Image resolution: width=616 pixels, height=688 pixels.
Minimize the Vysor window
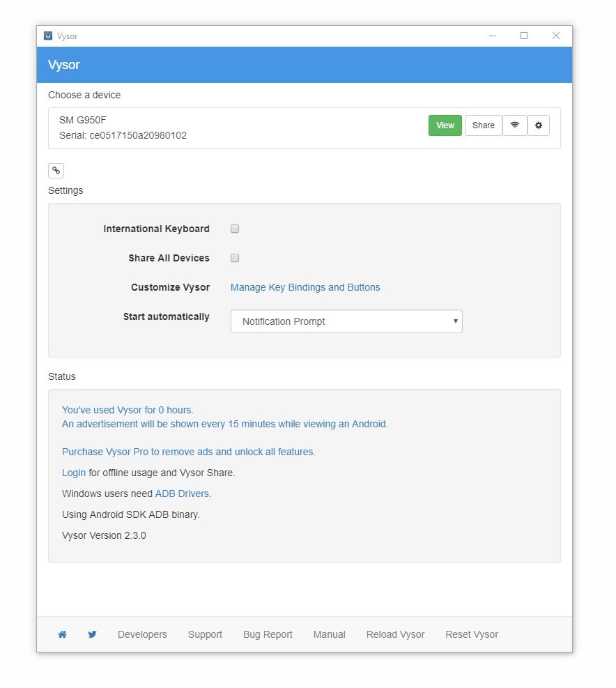[x=493, y=36]
